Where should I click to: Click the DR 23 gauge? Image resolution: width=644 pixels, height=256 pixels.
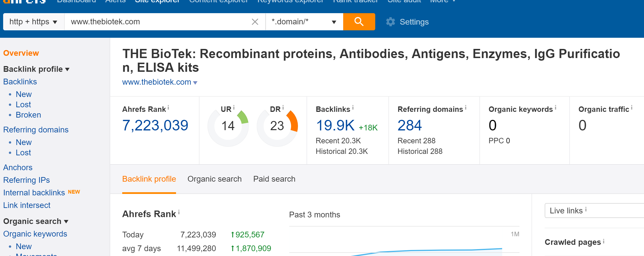pyautogui.click(x=277, y=126)
